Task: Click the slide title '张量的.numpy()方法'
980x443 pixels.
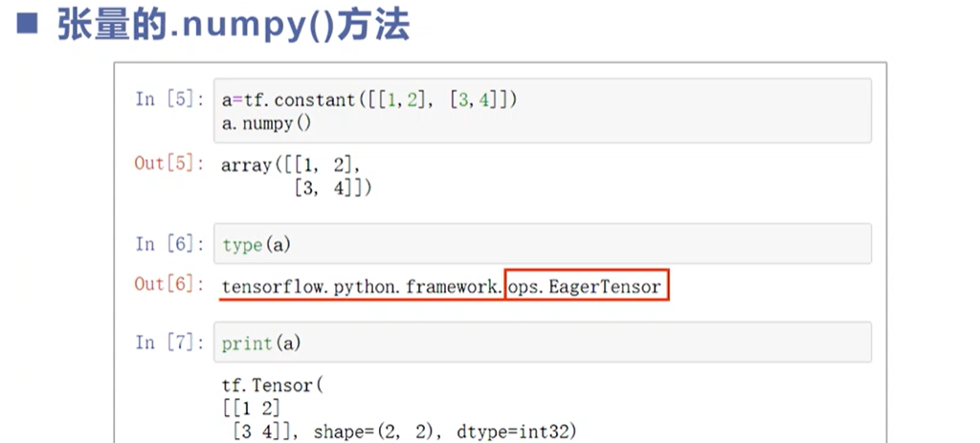Action: click(x=234, y=25)
